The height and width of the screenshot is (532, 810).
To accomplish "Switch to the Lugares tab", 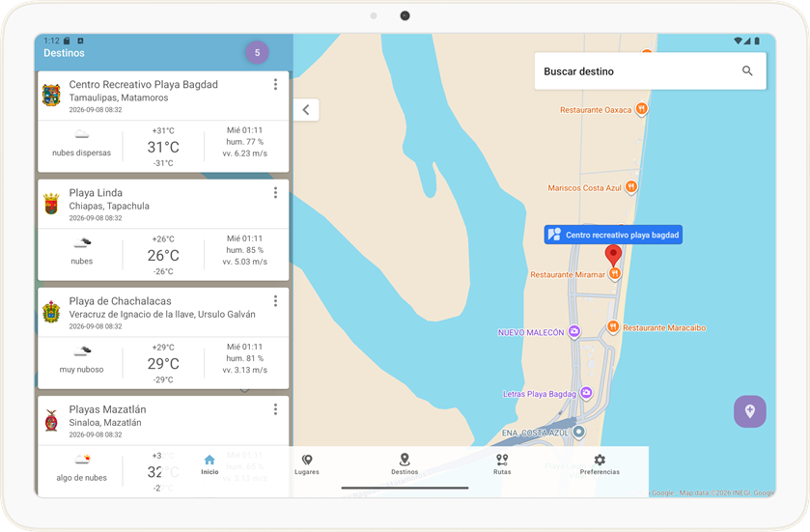I will pos(307,464).
